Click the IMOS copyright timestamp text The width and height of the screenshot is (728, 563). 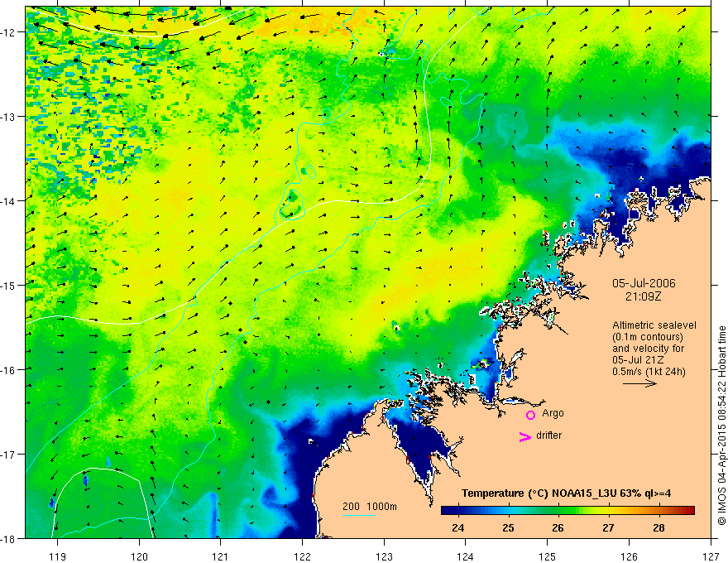click(x=721, y=426)
